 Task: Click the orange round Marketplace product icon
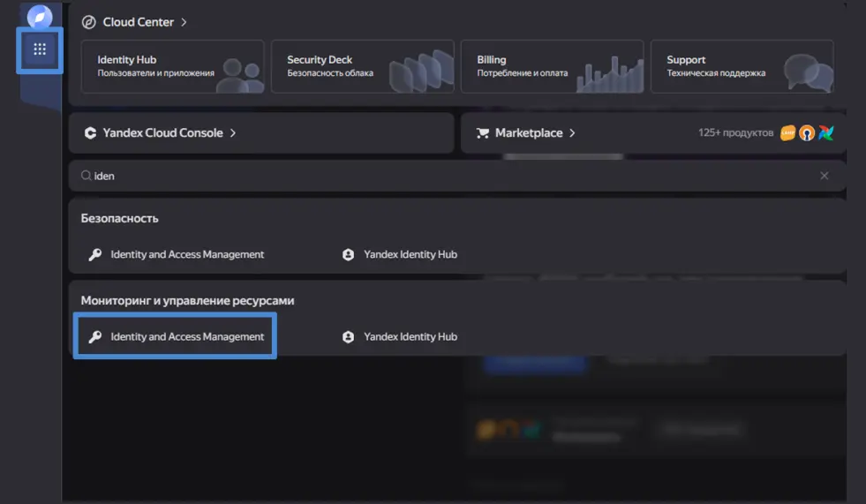point(807,133)
